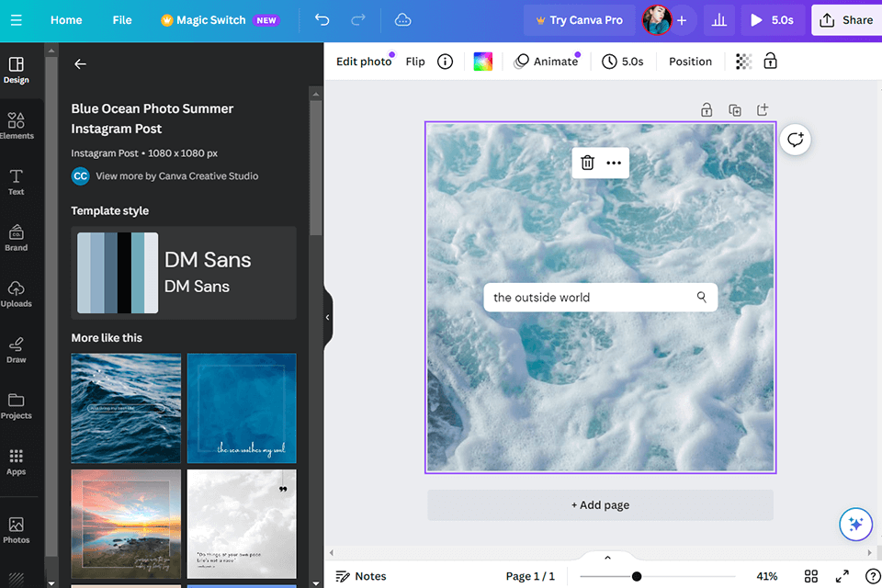This screenshot has width=882, height=588.
Task: Add a new page with the icon
Action: [763, 109]
